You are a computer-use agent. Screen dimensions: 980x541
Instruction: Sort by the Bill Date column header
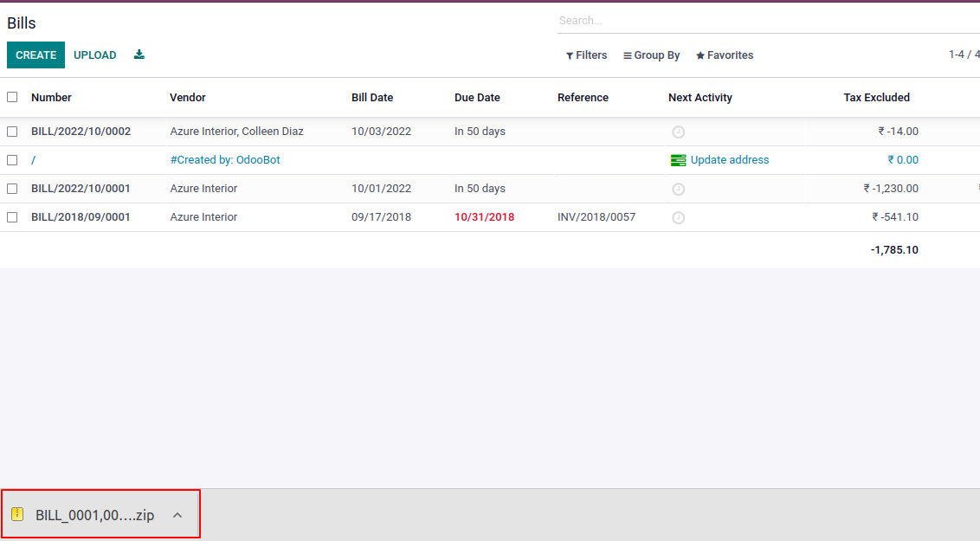[372, 98]
